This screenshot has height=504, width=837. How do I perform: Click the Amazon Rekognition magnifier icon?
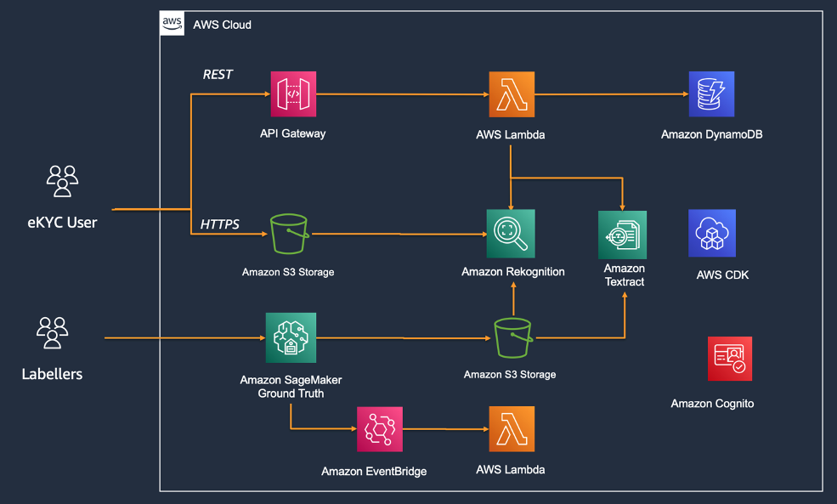click(511, 234)
